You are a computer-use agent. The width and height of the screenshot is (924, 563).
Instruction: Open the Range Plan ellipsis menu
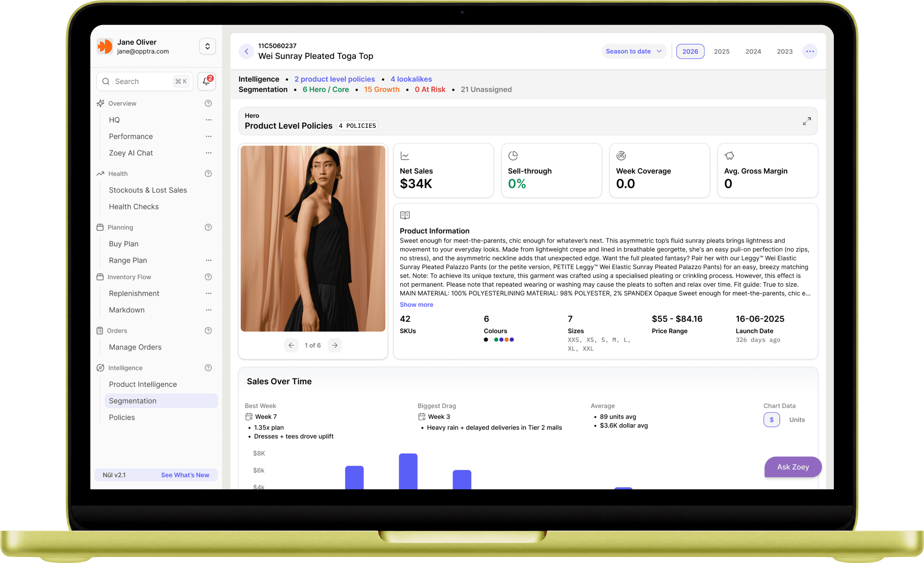[x=209, y=260]
